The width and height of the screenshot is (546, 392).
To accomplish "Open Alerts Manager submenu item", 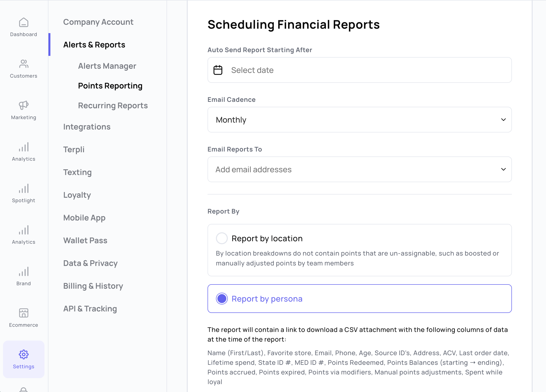I will click(x=107, y=66).
